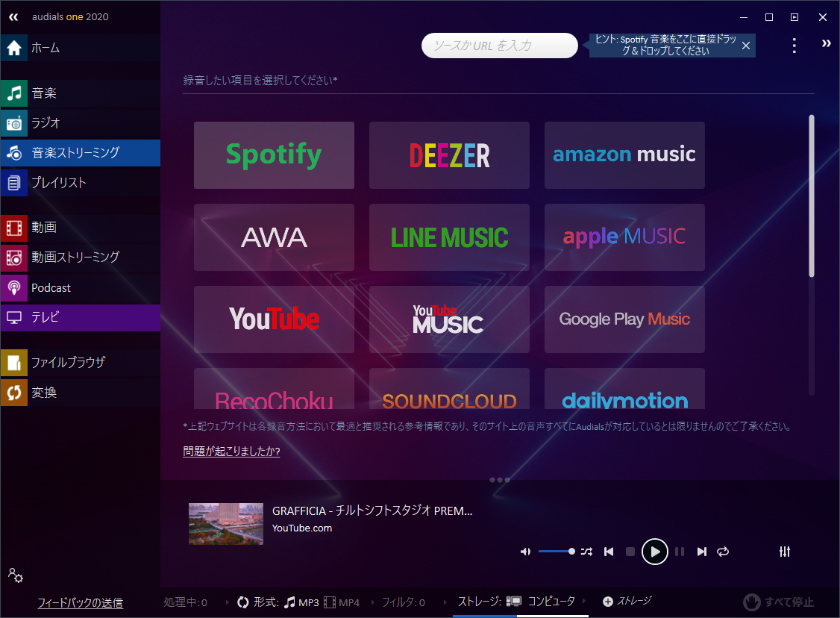Select the LINE MUSIC tile
Screen dimensions: 840x618
(x=449, y=237)
